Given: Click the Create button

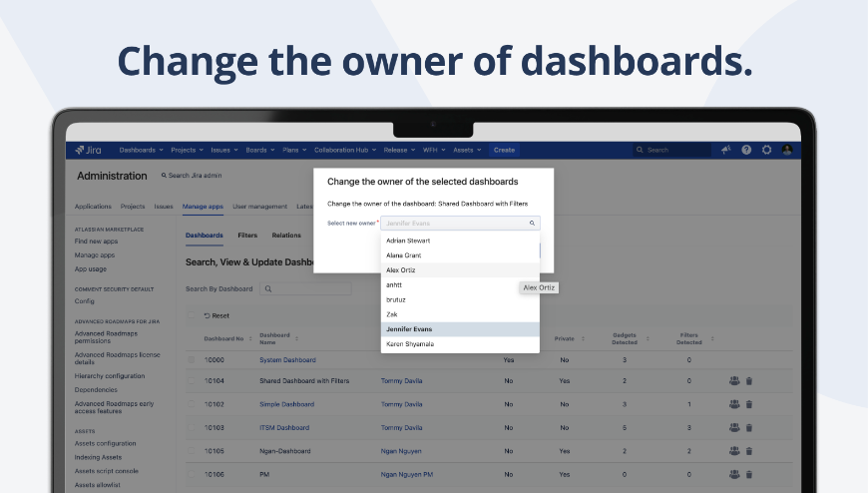Looking at the screenshot, I should pos(504,150).
